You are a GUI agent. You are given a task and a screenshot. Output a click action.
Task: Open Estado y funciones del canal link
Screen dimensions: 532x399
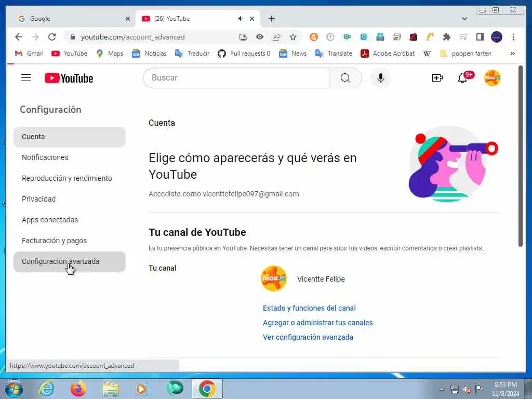309,308
